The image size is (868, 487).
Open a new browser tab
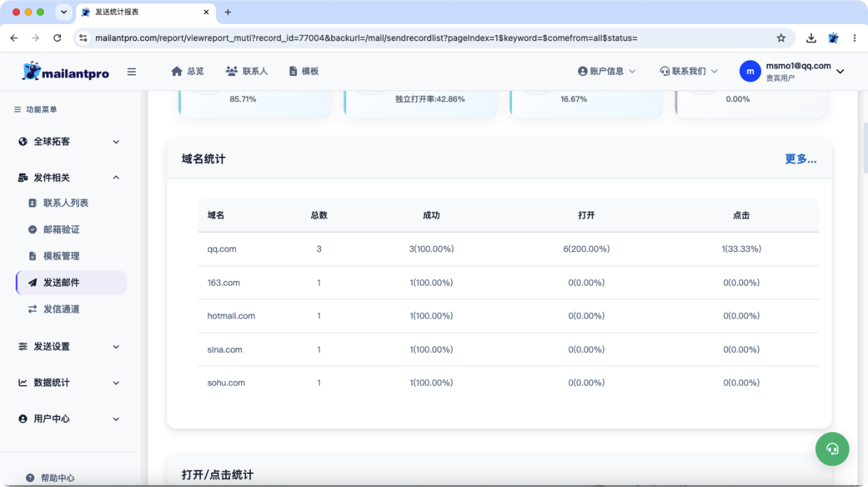click(228, 12)
